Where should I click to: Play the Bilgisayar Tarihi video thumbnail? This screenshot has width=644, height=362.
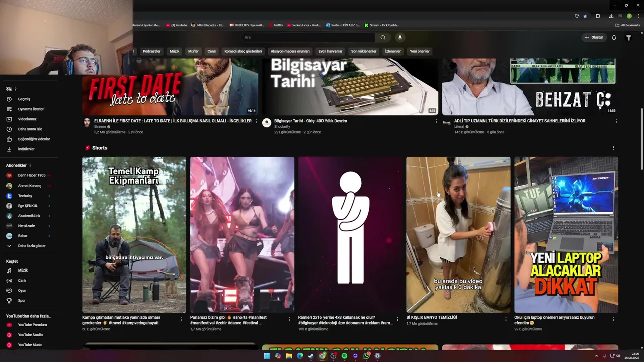(x=350, y=86)
